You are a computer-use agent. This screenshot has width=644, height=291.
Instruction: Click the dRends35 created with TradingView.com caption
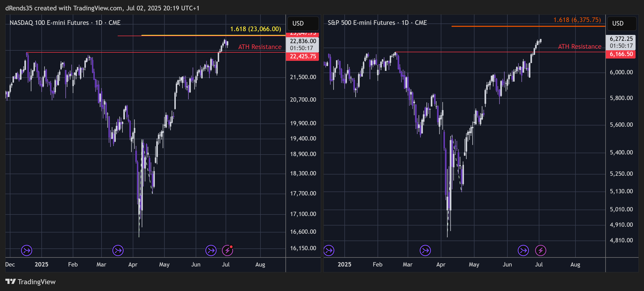[102, 8]
